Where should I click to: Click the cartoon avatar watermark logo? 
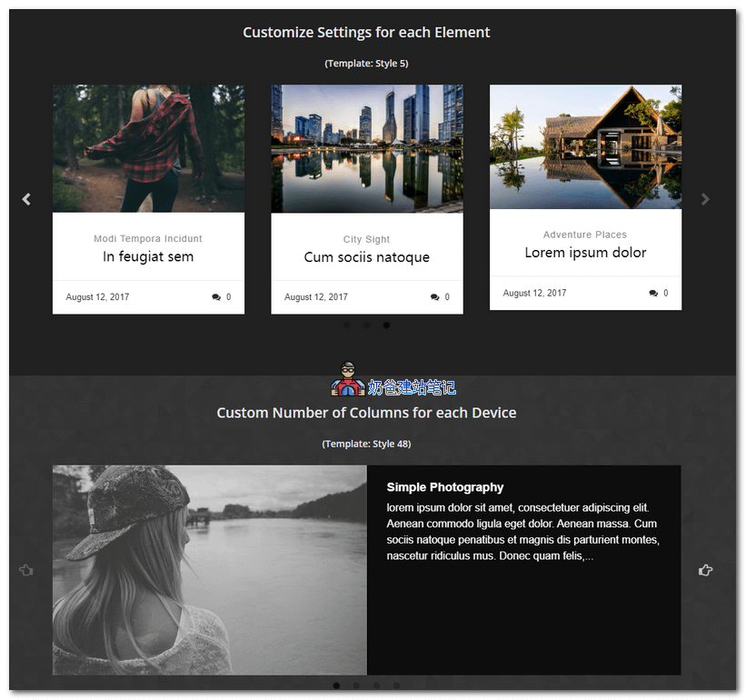pyautogui.click(x=347, y=379)
